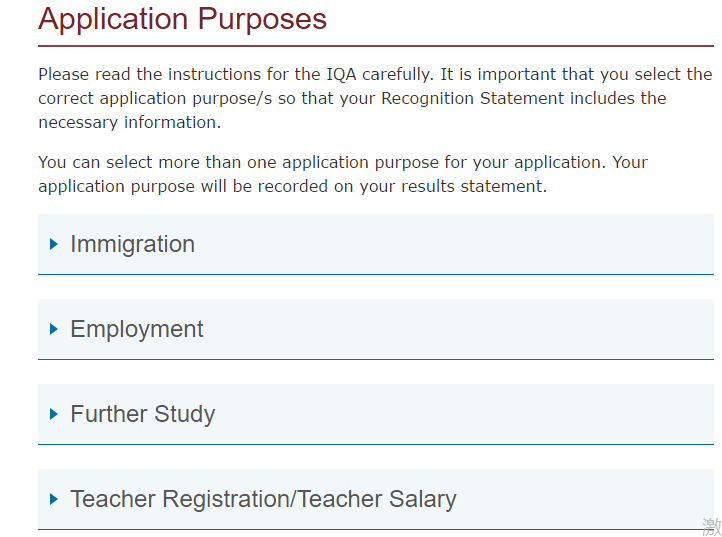
Task: Expand the Employment section arrow
Action: (x=54, y=329)
